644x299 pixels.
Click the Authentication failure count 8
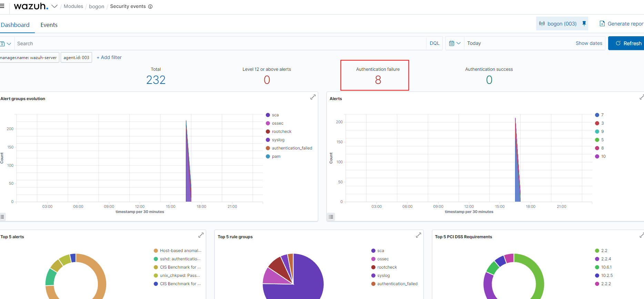click(x=378, y=80)
